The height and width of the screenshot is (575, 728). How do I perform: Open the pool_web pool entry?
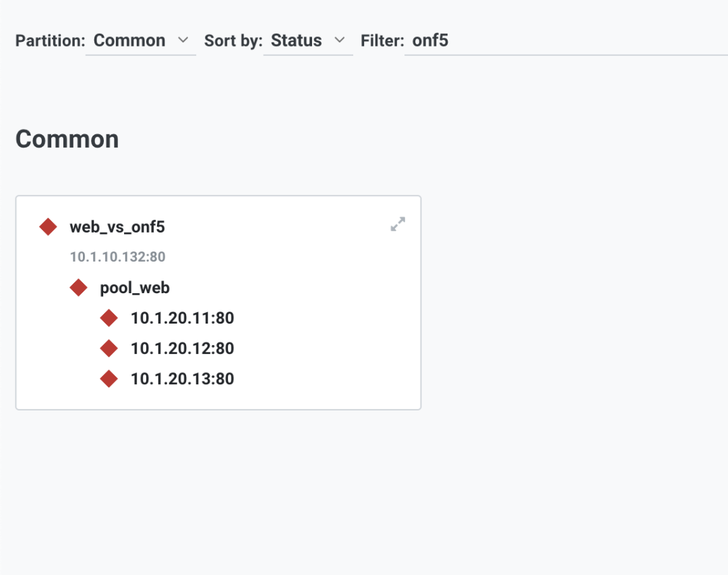(135, 288)
